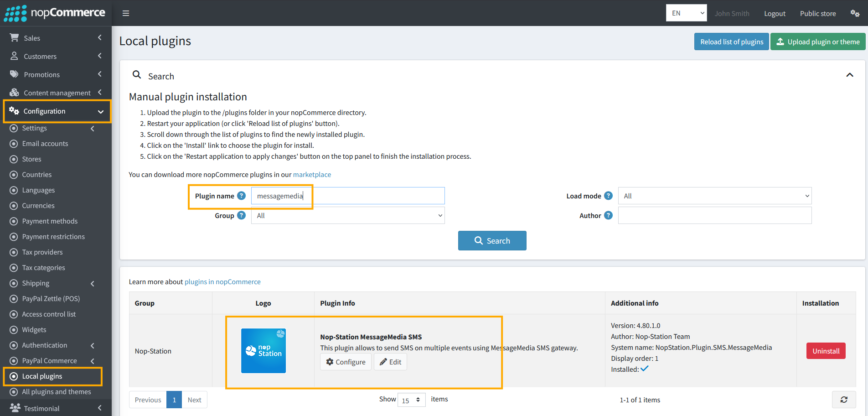Image resolution: width=868 pixels, height=416 pixels.
Task: Click the nopCommerce logo
Action: click(x=55, y=13)
